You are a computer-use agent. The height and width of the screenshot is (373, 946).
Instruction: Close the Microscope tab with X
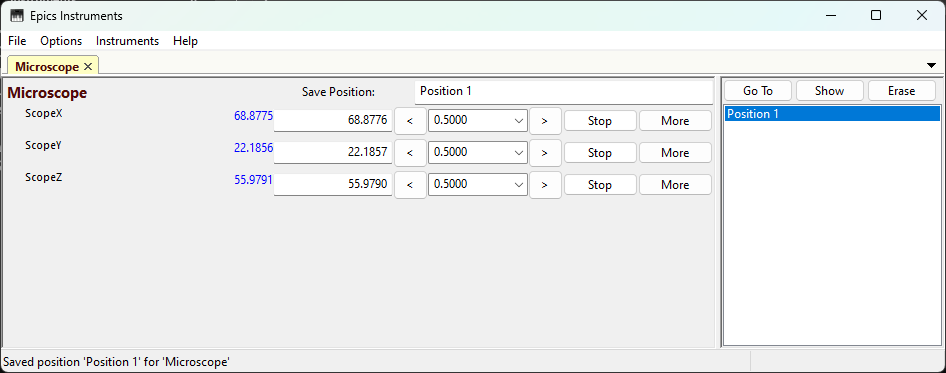coord(88,66)
